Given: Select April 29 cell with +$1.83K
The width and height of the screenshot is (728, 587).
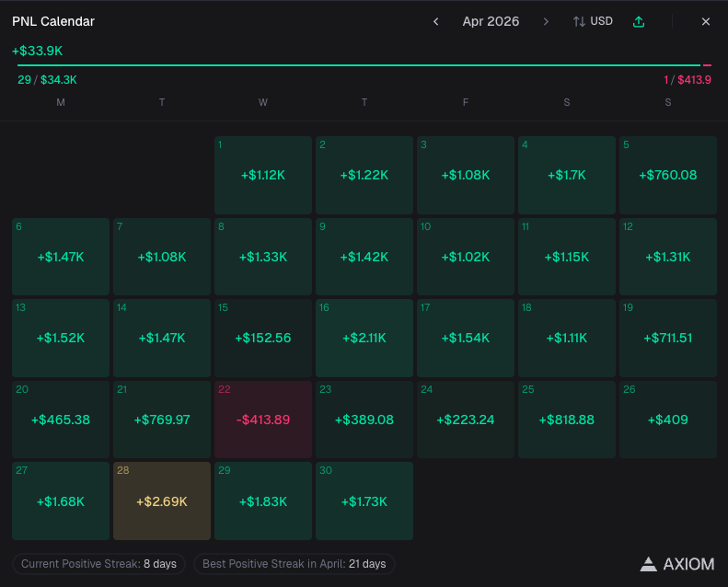Looking at the screenshot, I should pos(263,501).
